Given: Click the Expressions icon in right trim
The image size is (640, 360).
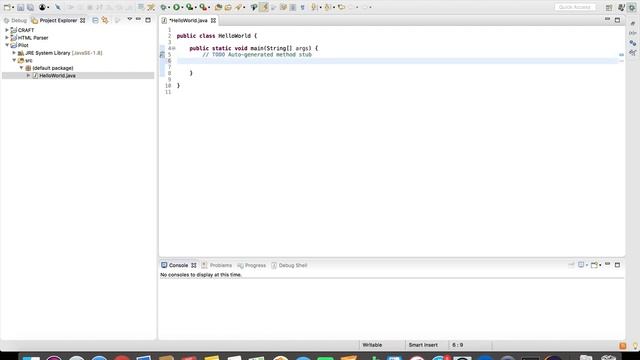Looking at the screenshot, I should [633, 53].
